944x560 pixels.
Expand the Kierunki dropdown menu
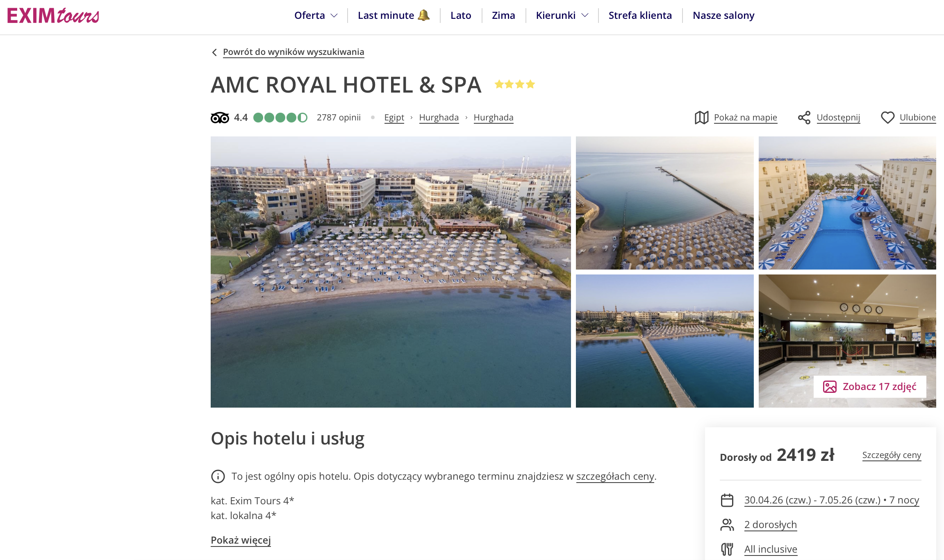(562, 16)
